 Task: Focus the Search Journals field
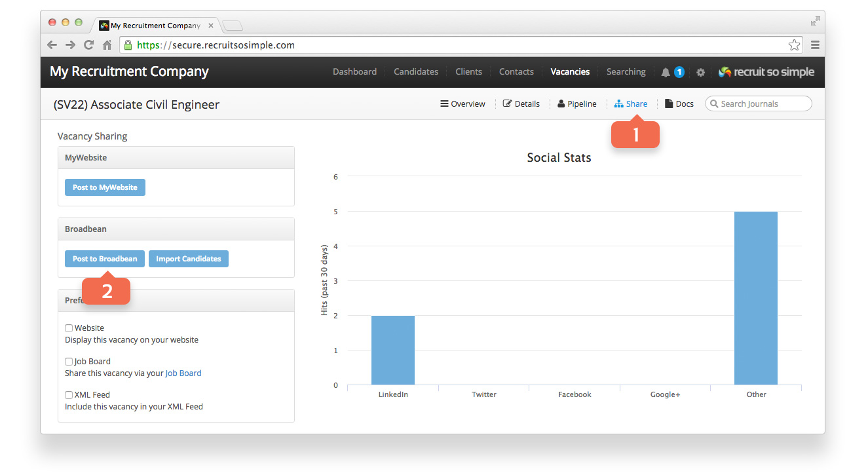(x=759, y=104)
